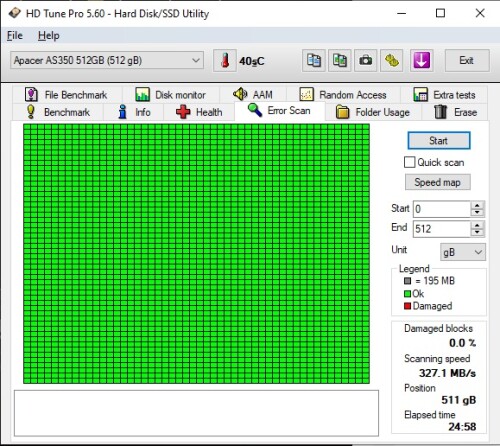Expand the Apacer AS350 drive dropdown
Screen dimensions: 500x446
click(x=107, y=60)
